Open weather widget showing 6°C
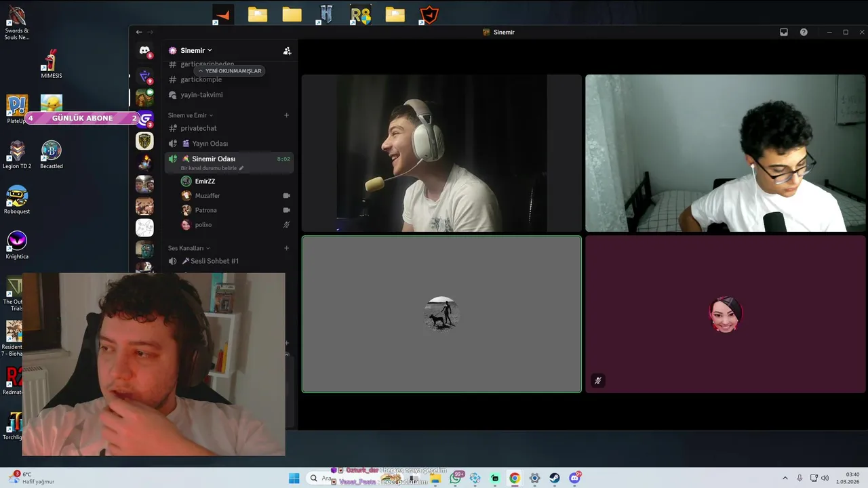Image resolution: width=868 pixels, height=488 pixels. 32,478
